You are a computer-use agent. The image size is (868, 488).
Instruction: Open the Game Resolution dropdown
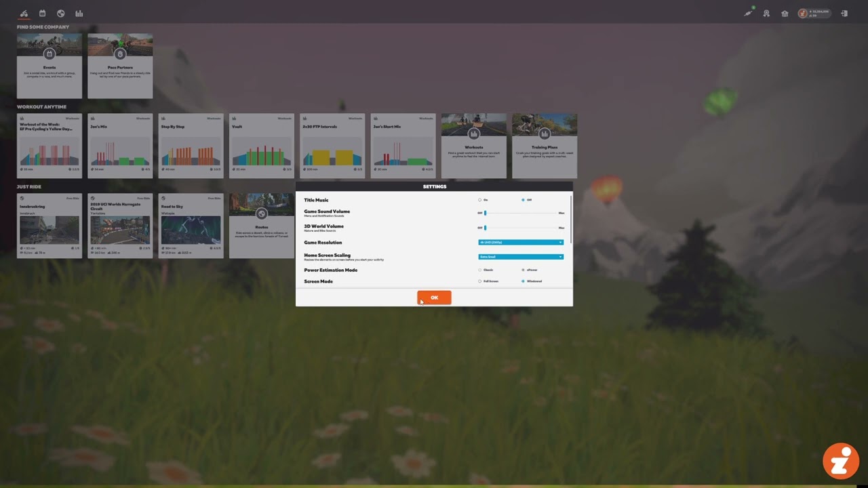coord(521,242)
